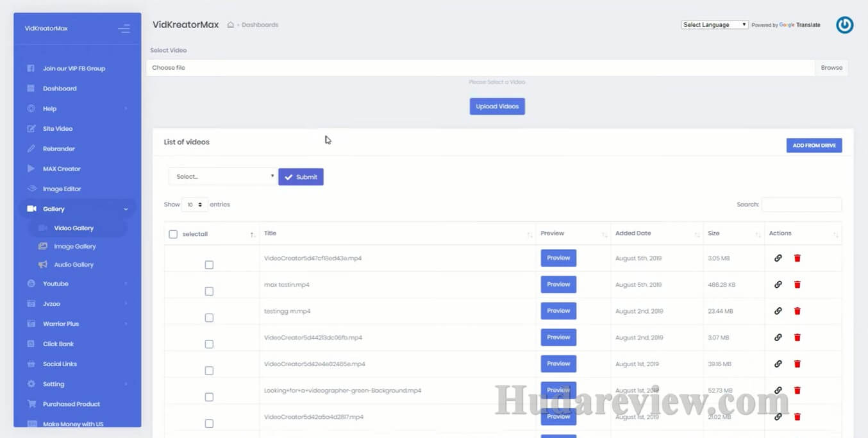Click the Choose file input

(x=481, y=68)
